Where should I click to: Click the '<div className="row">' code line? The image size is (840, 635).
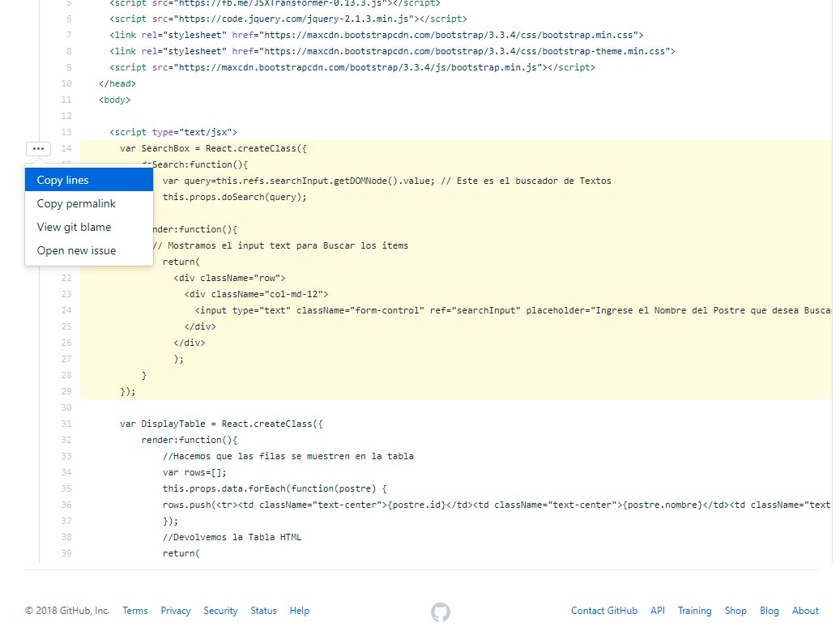coord(229,278)
